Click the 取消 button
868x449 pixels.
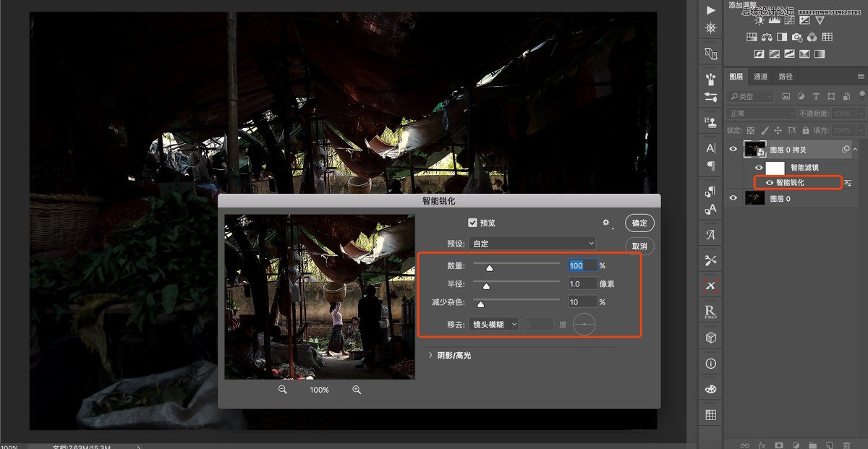tap(639, 246)
